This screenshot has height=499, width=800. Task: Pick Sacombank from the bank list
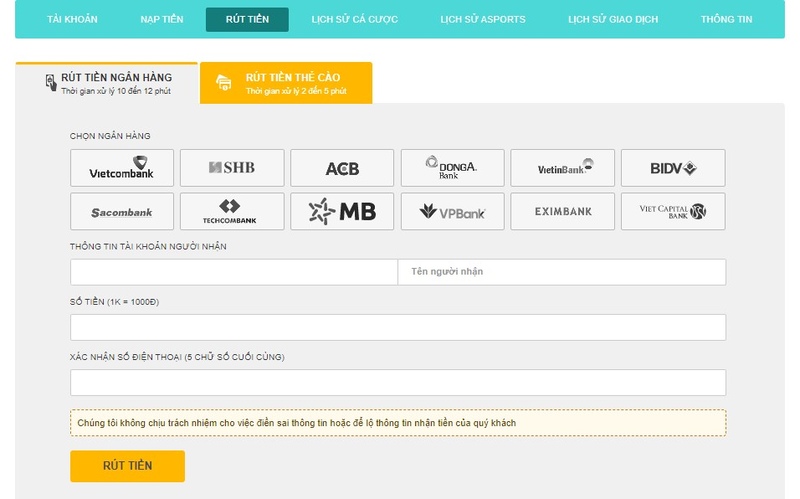coord(122,212)
